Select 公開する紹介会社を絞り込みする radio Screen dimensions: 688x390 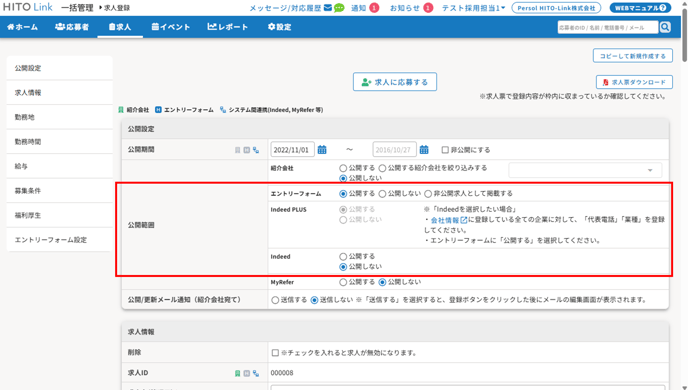(x=382, y=168)
